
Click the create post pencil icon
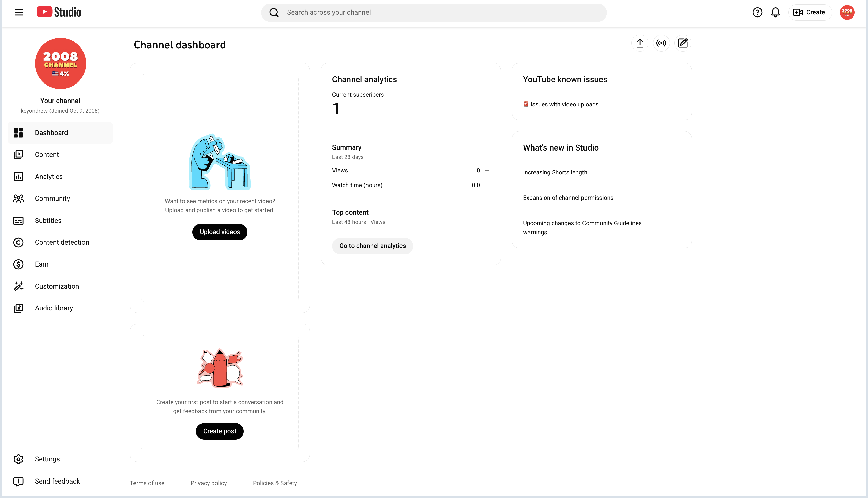pyautogui.click(x=683, y=43)
